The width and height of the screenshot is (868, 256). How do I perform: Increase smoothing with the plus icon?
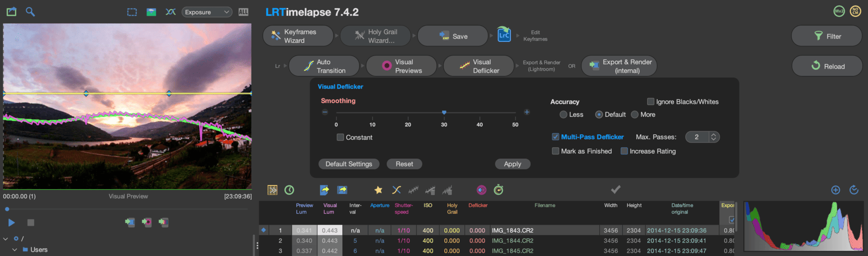coord(527,112)
